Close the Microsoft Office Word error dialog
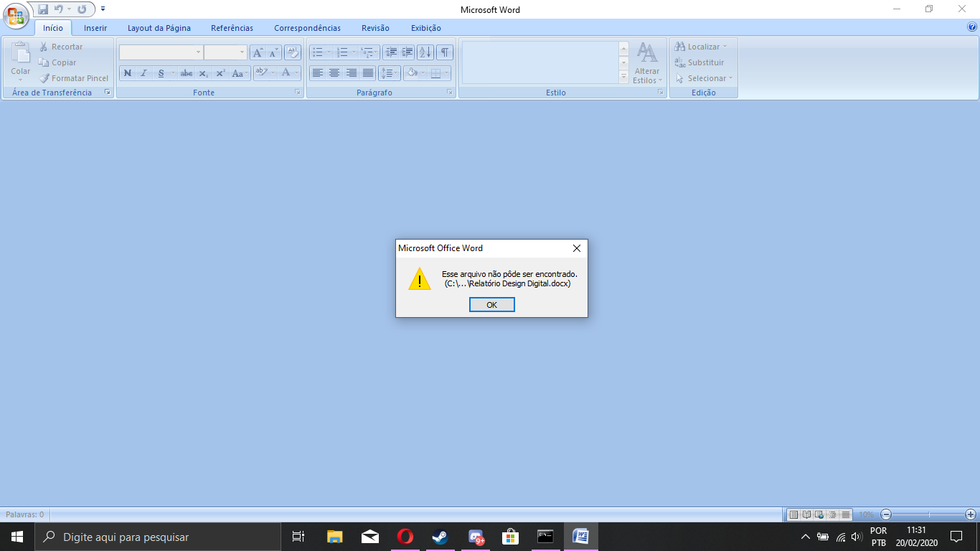This screenshot has width=980, height=551. [577, 248]
